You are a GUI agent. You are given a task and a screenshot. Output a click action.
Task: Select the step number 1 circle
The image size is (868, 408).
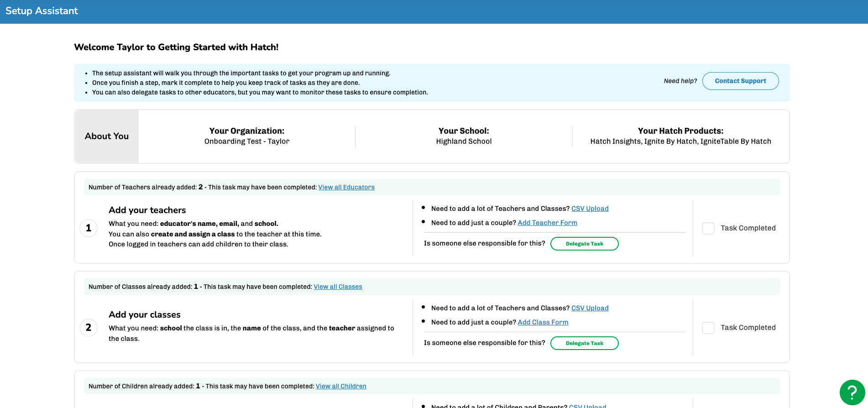89,228
